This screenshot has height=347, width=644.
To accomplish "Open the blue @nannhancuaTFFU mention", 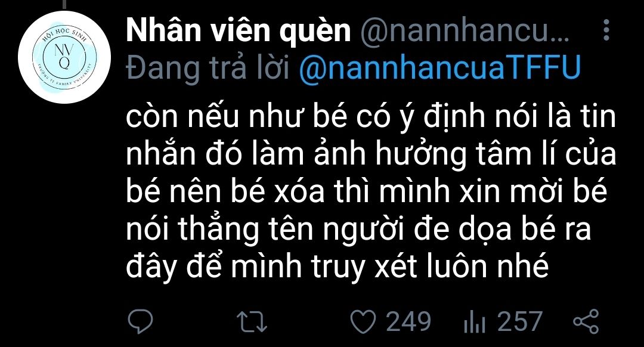I will coord(439,67).
